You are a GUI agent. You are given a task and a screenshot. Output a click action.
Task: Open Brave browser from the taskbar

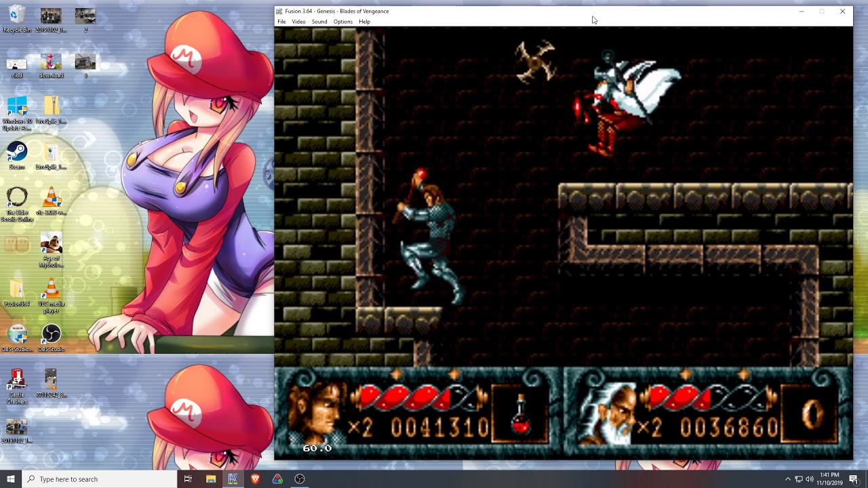click(255, 479)
